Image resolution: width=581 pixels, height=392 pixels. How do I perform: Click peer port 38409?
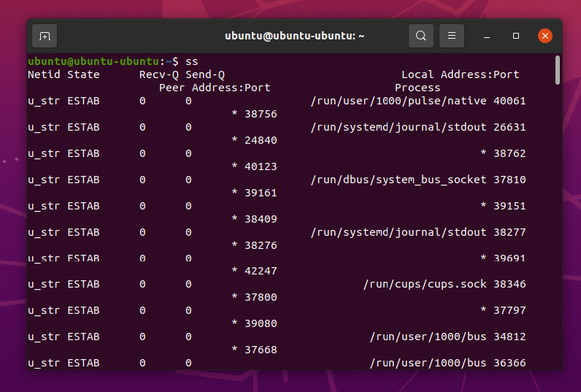pyautogui.click(x=261, y=219)
